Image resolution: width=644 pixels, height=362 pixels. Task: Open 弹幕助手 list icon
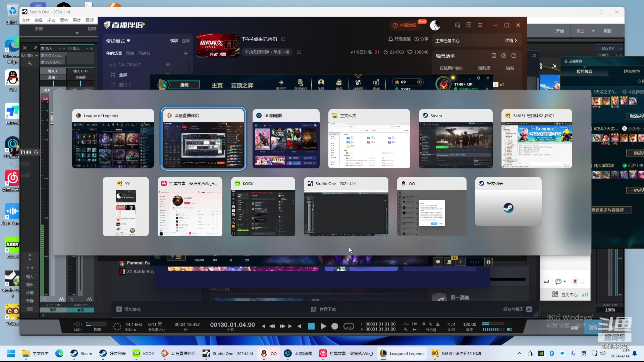point(494,56)
